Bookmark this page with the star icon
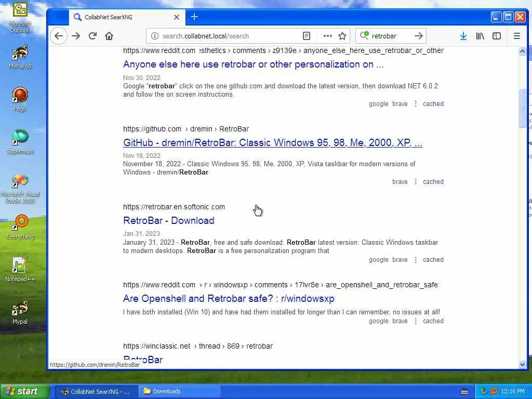 click(x=342, y=36)
